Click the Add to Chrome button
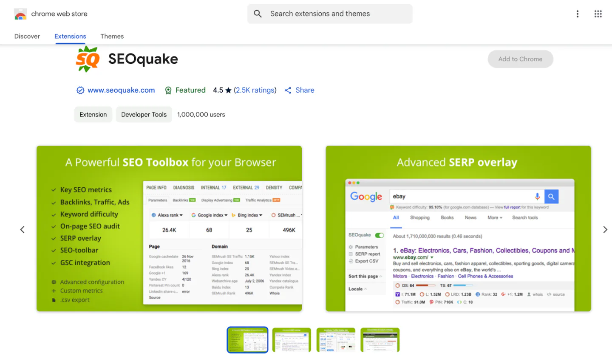 (520, 59)
